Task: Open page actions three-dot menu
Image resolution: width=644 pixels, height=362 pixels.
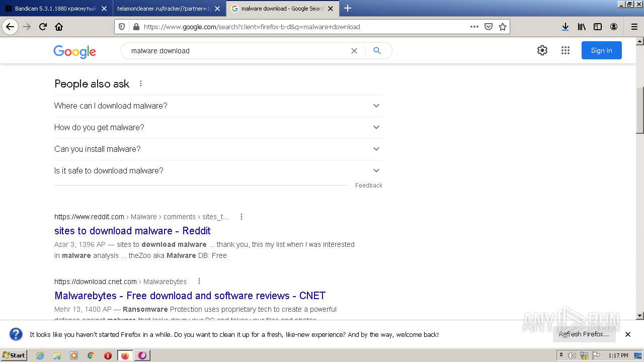Action: pyautogui.click(x=474, y=27)
